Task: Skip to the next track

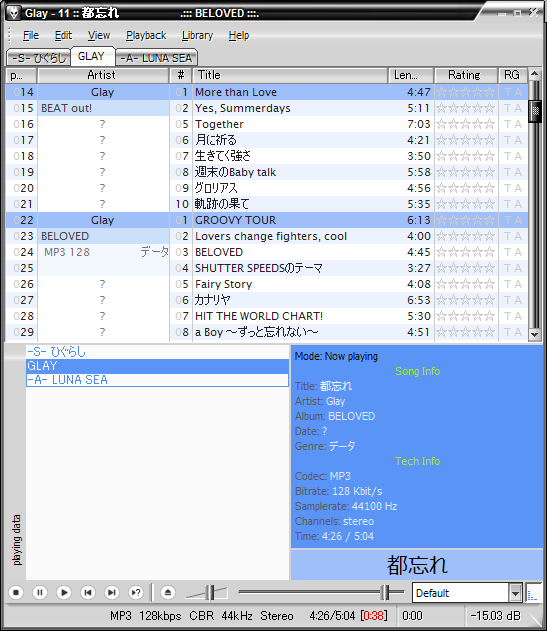Action: pos(112,592)
